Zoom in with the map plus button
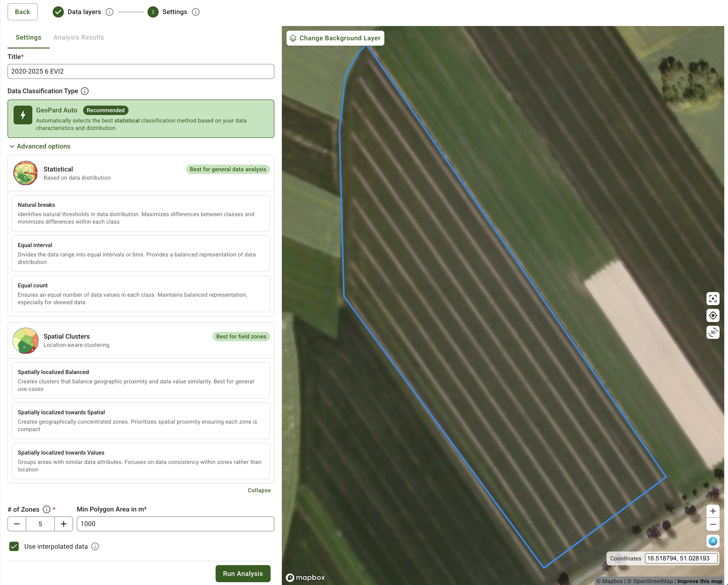Viewport: 728px width, 585px height. [713, 511]
